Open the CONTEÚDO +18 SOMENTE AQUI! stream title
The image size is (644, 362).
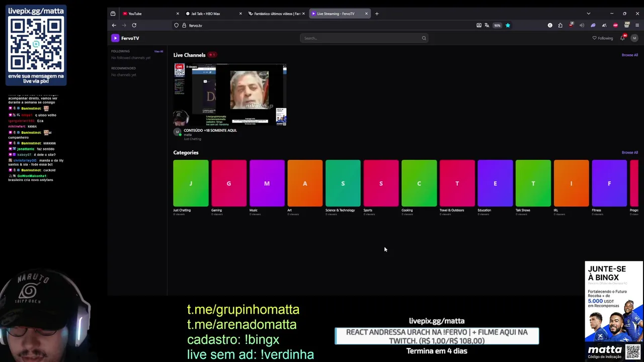point(210,130)
